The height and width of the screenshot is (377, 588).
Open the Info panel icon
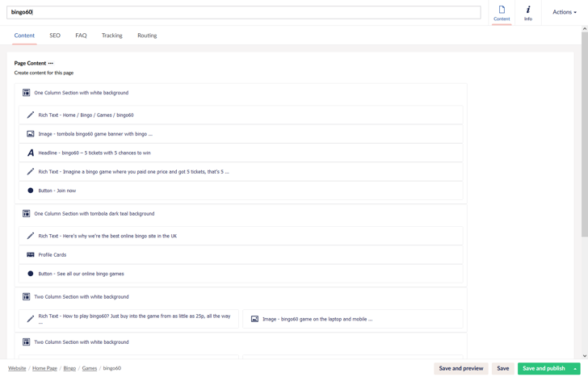pos(528,10)
